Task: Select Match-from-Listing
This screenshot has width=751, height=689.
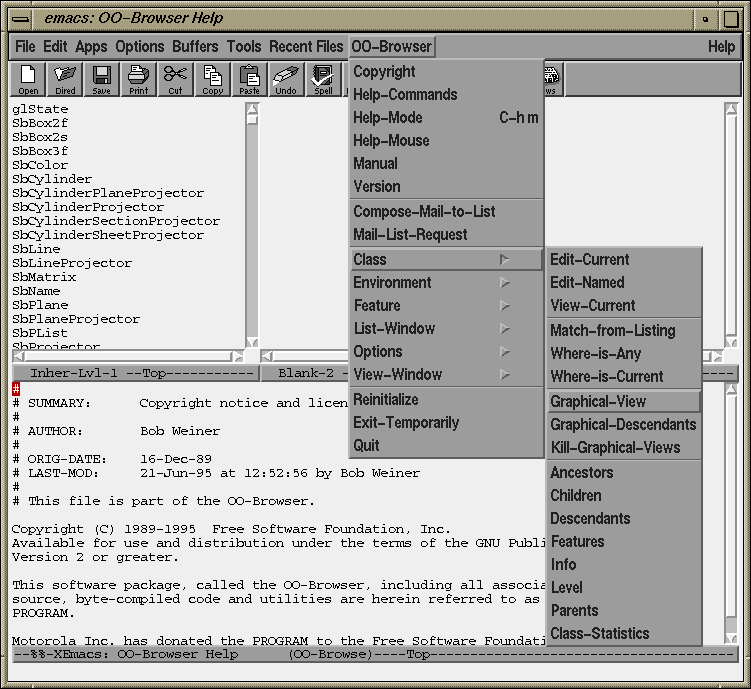Action: click(624, 330)
